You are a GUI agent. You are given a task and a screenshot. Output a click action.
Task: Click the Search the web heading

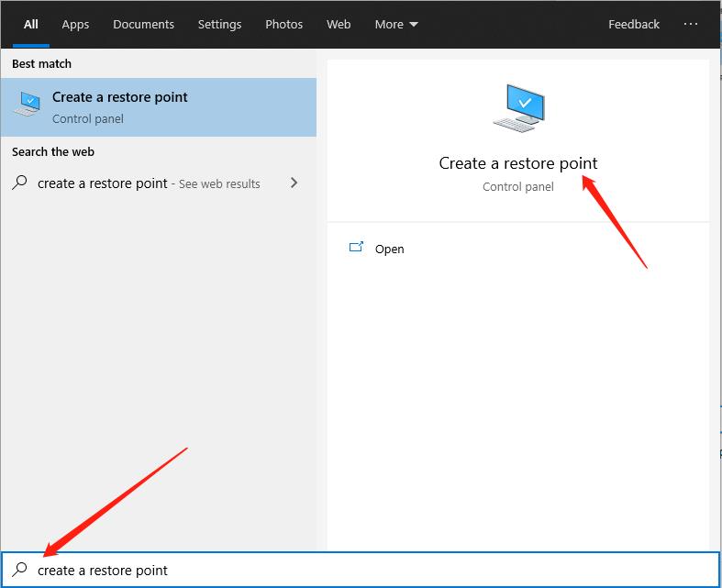53,152
